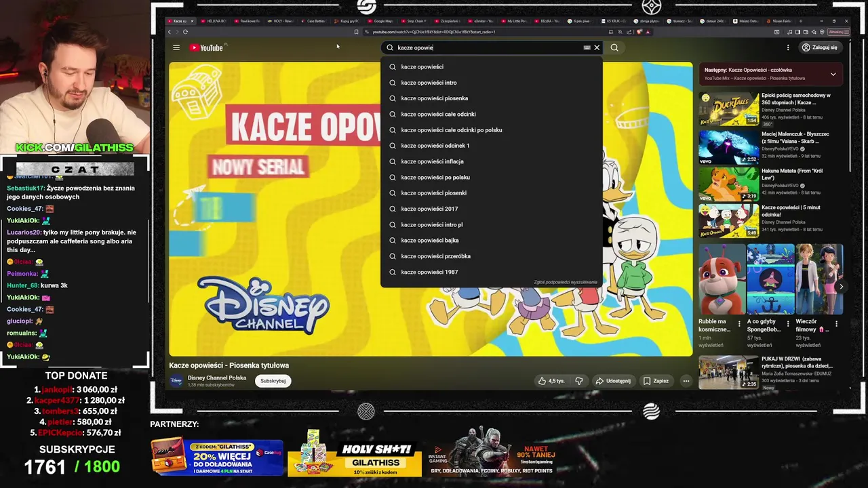Sign in with the Zaloguj się button
The width and height of the screenshot is (868, 488).
[x=820, y=47]
